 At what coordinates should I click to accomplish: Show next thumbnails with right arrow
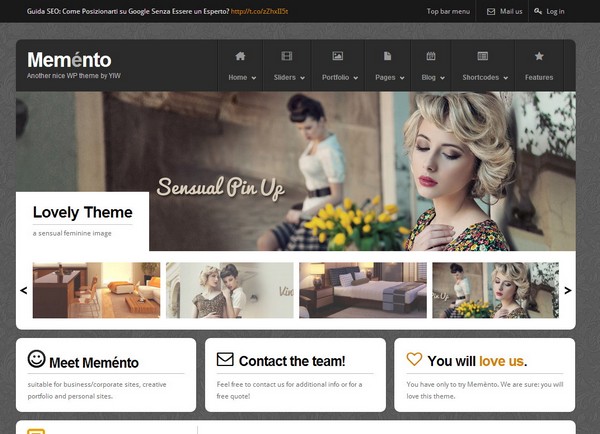567,290
